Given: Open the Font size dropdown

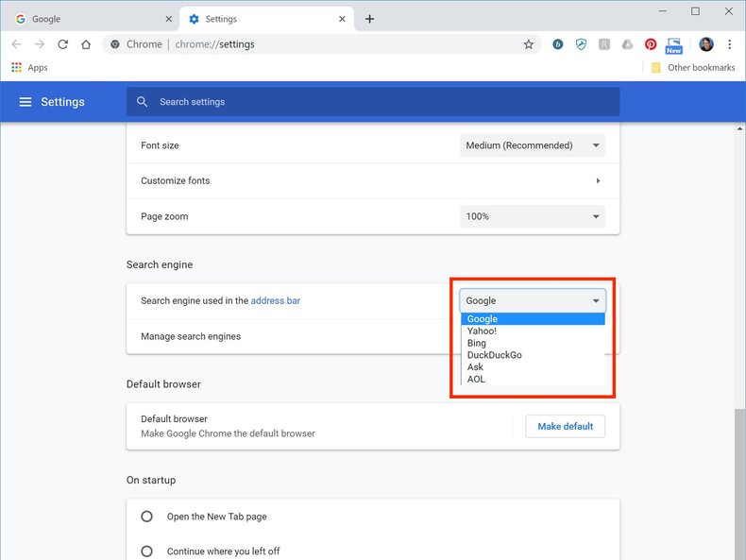Looking at the screenshot, I should 533,145.
